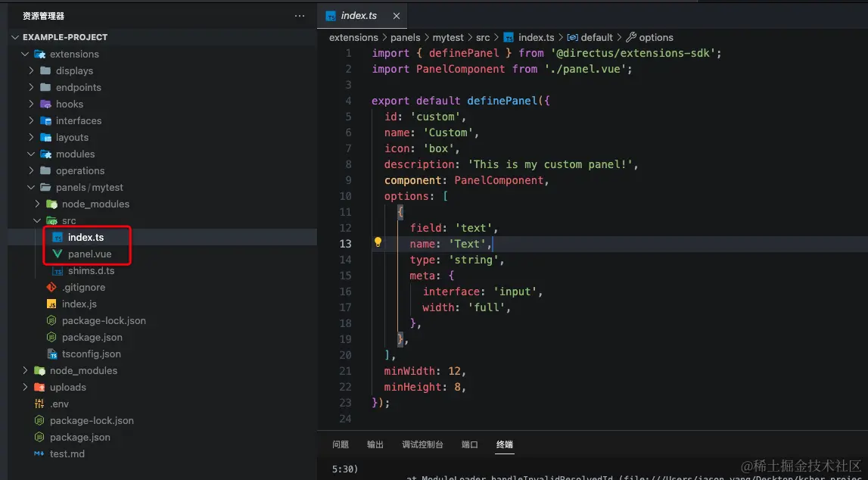
Task: Open the mytest package-lock.json file
Action: (104, 320)
